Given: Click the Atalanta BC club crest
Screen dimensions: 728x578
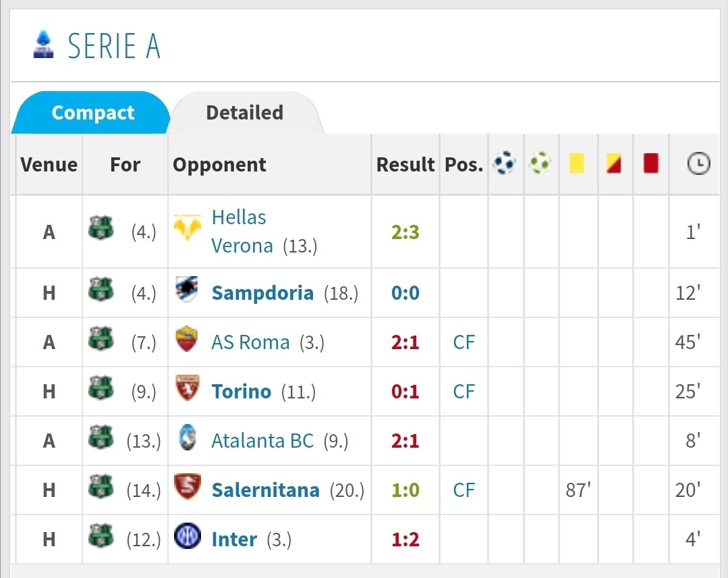Looking at the screenshot, I should coord(188,437).
